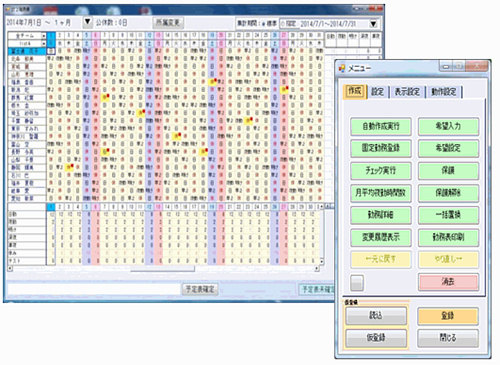Screen dimensions: 500x365
Task: Click the red 消去 button
Action: (x=448, y=282)
